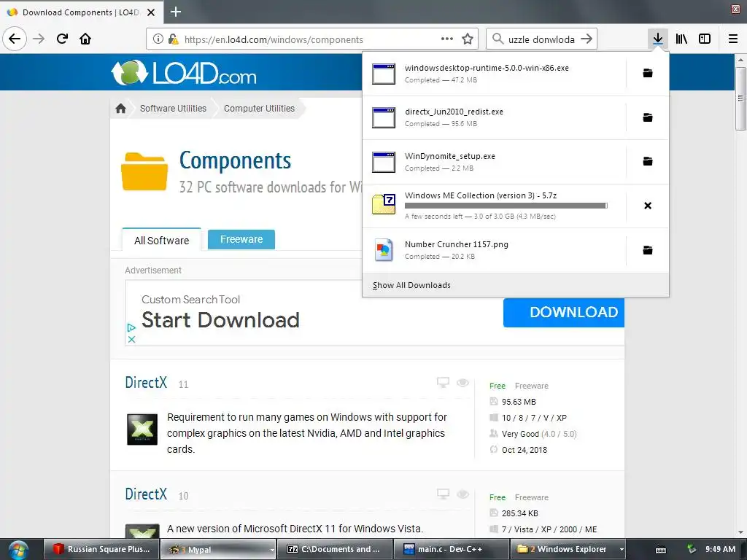
Task: Bookmark this page with the star
Action: [x=468, y=39]
